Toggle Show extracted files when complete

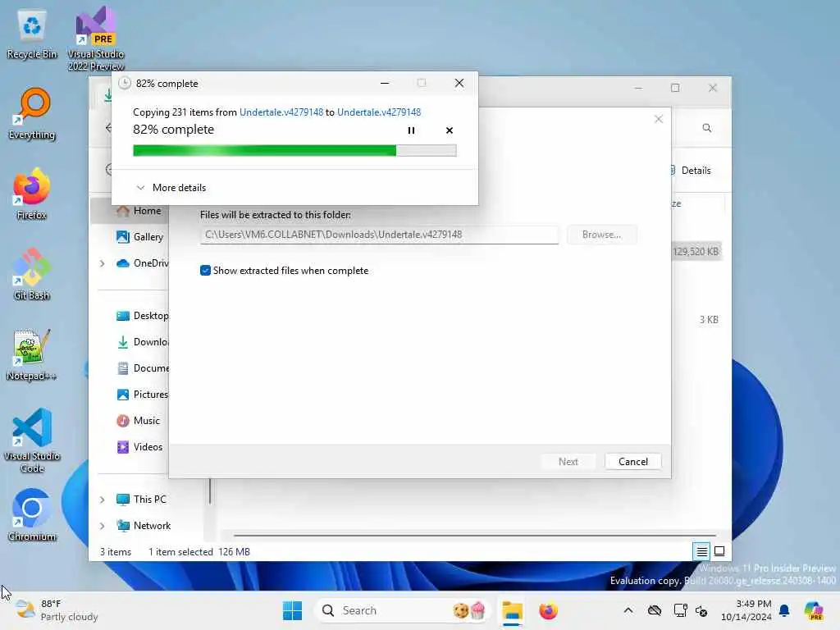click(x=205, y=271)
